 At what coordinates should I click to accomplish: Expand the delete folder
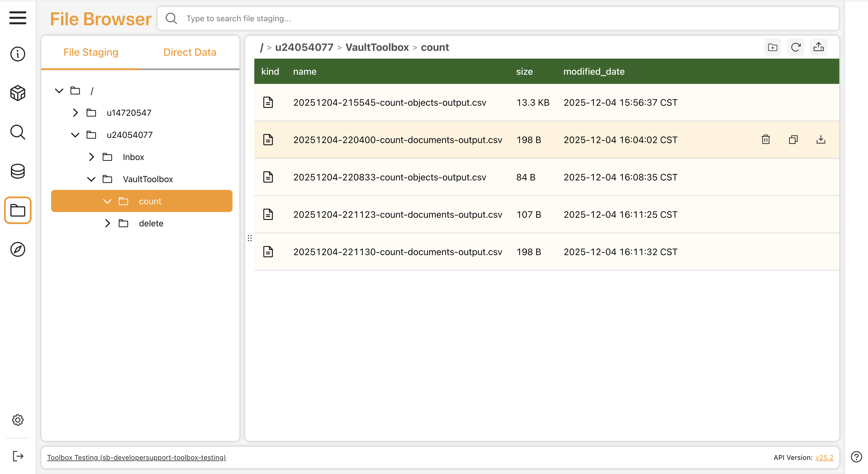pos(107,223)
